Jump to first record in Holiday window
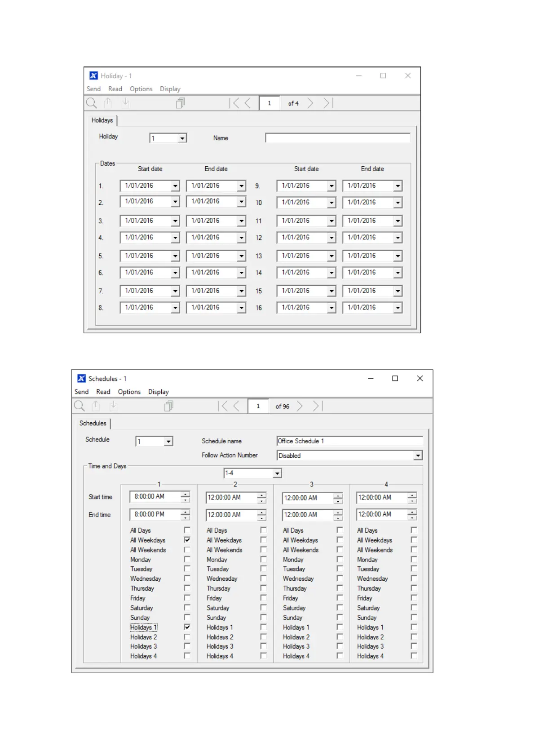 pyautogui.click(x=234, y=103)
